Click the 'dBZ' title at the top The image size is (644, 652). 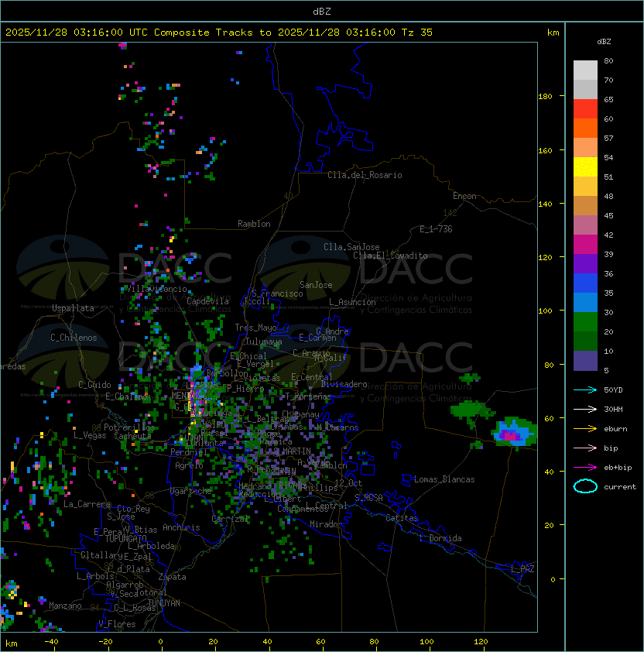tap(322, 11)
